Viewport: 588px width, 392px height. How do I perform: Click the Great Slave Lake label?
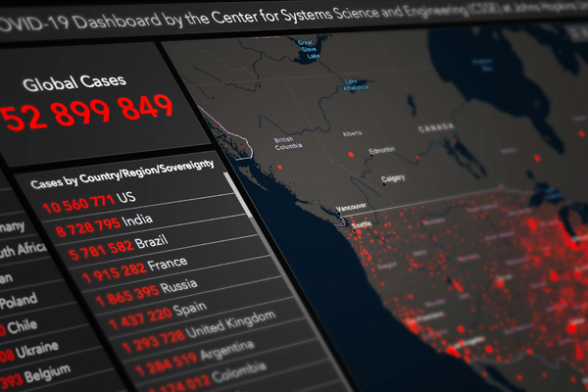coord(309,49)
